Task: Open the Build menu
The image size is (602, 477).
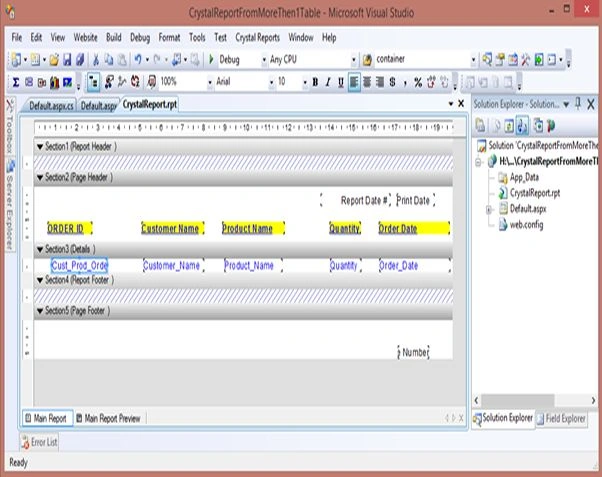Action: tap(114, 37)
